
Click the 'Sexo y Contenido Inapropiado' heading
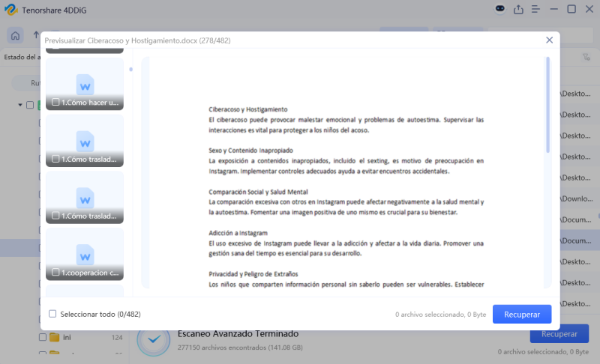(250, 151)
